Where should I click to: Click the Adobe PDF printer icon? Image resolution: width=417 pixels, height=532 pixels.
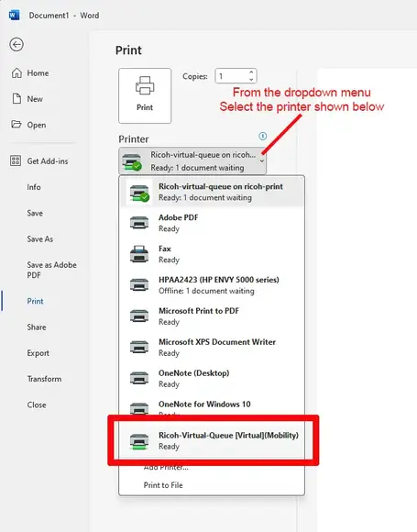coord(139,223)
